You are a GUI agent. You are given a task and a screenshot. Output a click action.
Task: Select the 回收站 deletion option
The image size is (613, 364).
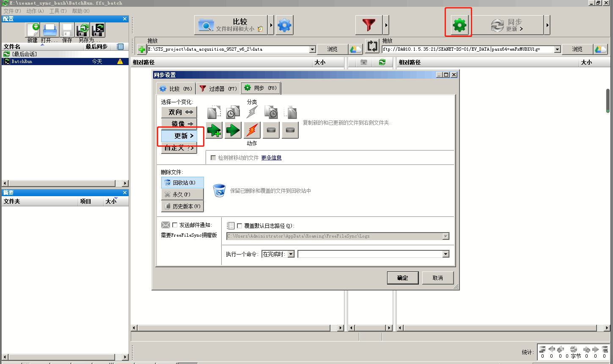pos(182,182)
